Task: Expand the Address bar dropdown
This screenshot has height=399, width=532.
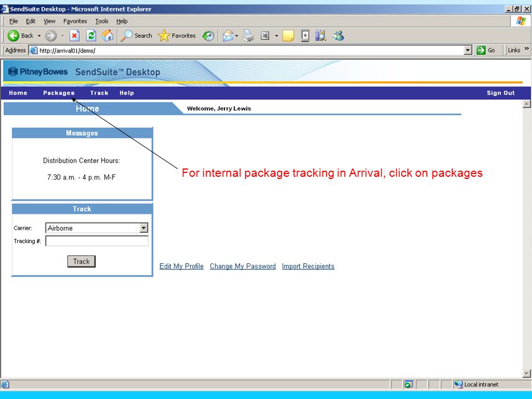Action: tap(468, 50)
